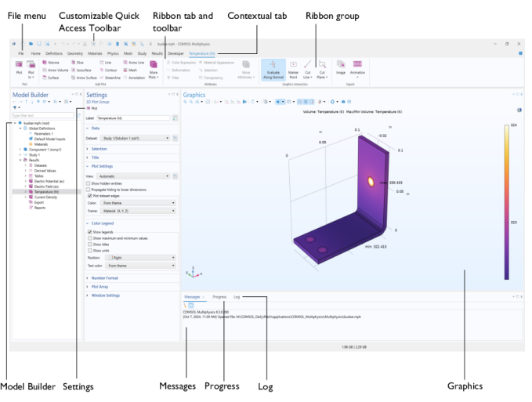532x402 pixels.
Task: Expand the Component 1 tree node
Action: coord(20,149)
